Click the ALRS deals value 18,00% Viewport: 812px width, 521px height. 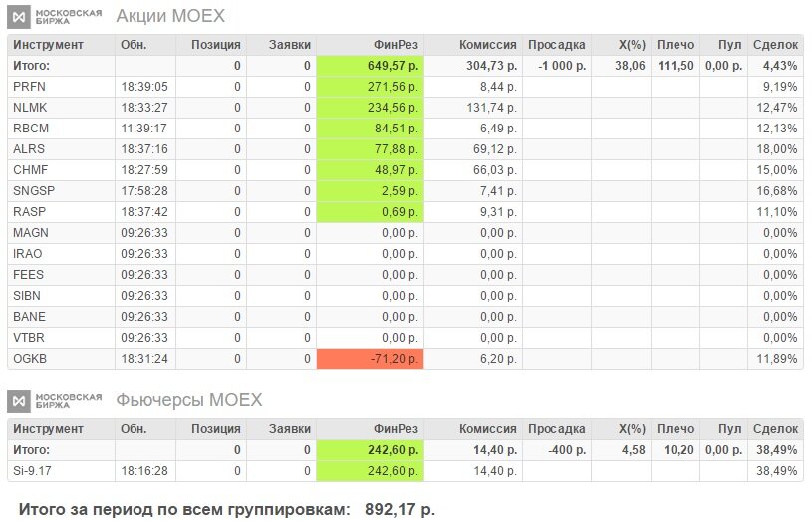[777, 149]
